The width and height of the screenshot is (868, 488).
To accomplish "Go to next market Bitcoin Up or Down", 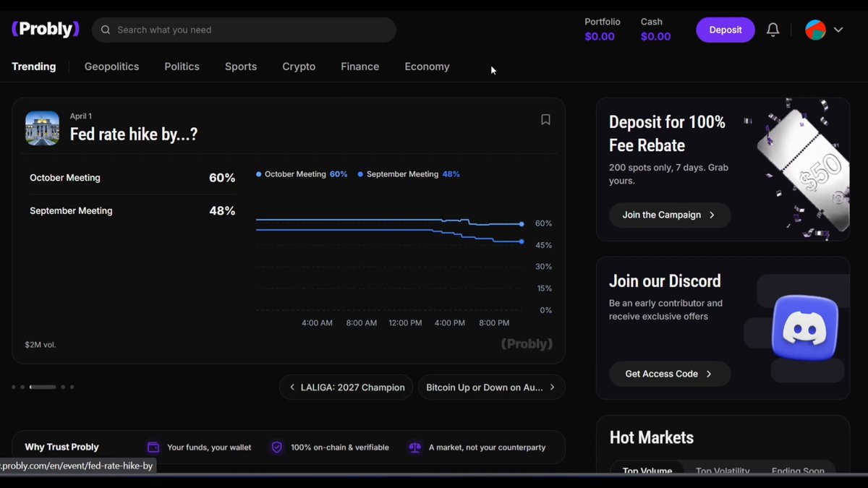I will point(491,388).
